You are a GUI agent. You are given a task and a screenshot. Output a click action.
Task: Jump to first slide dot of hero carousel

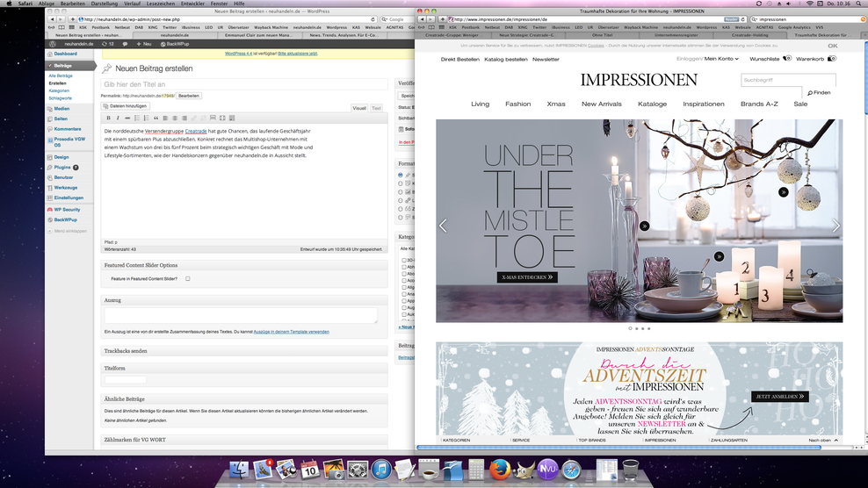[630, 328]
